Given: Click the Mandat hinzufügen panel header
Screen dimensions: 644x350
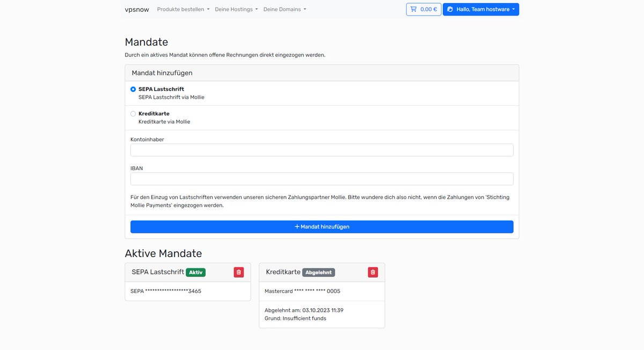Looking at the screenshot, I should (x=161, y=72).
